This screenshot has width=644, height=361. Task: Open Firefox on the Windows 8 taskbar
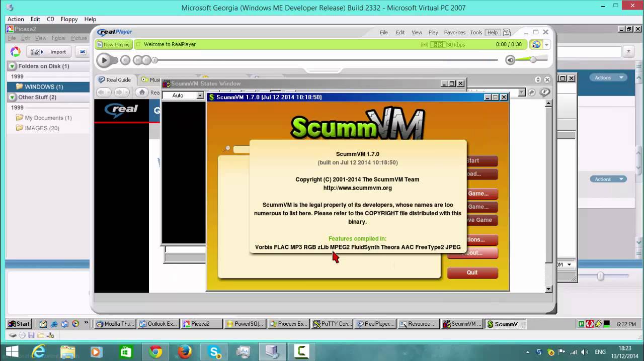185,351
